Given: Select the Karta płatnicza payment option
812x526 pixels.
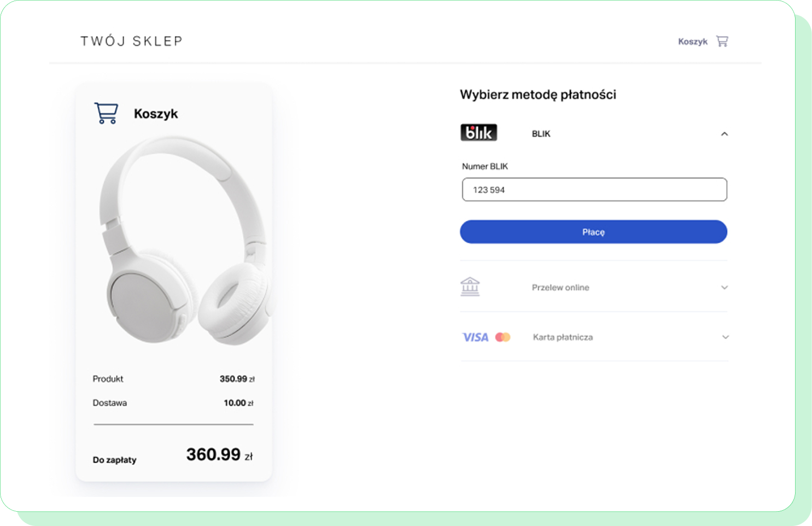Looking at the screenshot, I should [563, 337].
